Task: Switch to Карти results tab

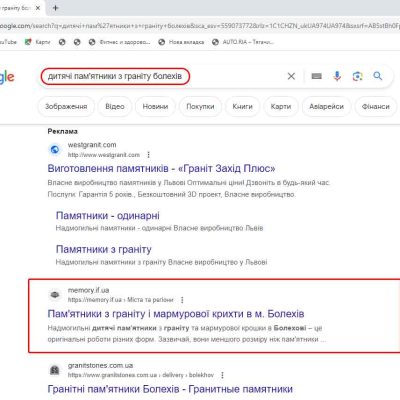Action: [281, 107]
